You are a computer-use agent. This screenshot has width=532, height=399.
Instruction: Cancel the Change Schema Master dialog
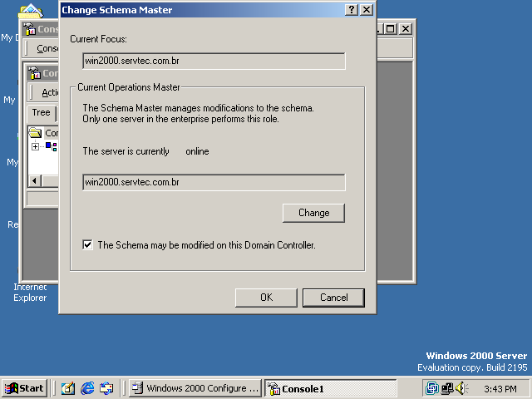coord(333,298)
